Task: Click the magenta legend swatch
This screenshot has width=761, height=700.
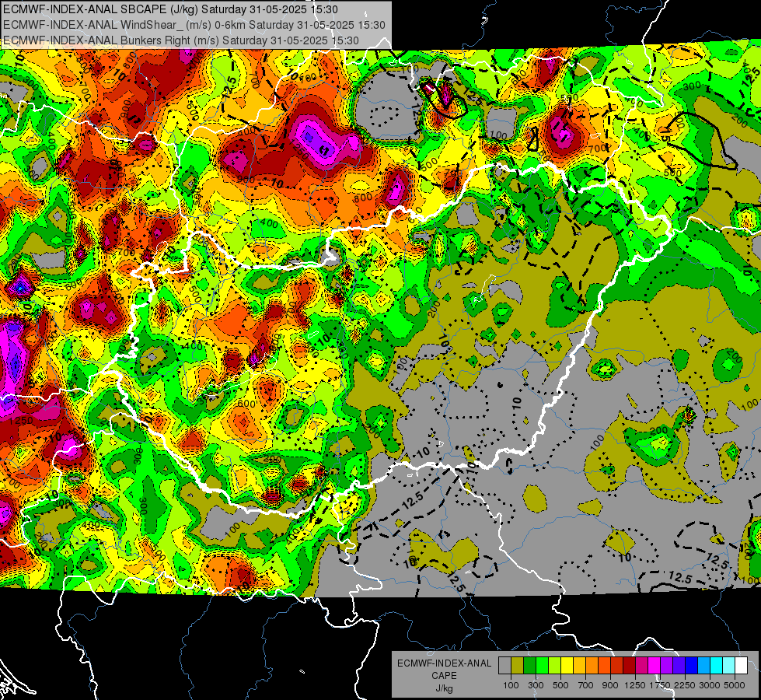Action: pos(655,666)
